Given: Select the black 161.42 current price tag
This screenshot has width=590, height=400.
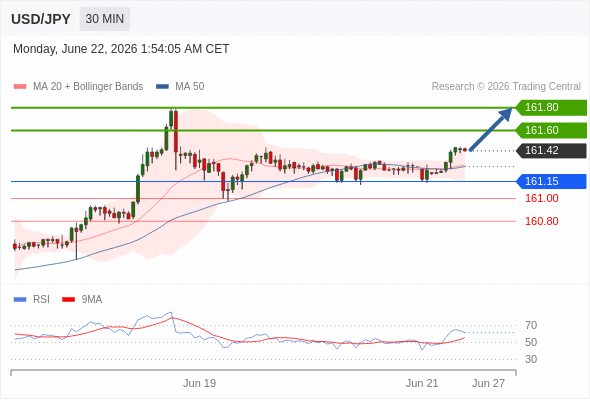Looking at the screenshot, I should click(x=551, y=151).
